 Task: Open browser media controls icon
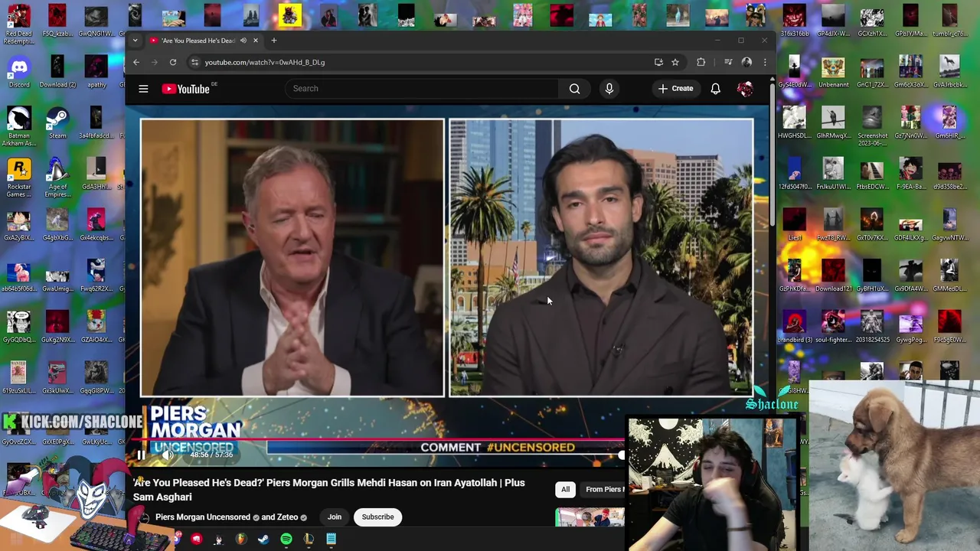pyautogui.click(x=728, y=62)
